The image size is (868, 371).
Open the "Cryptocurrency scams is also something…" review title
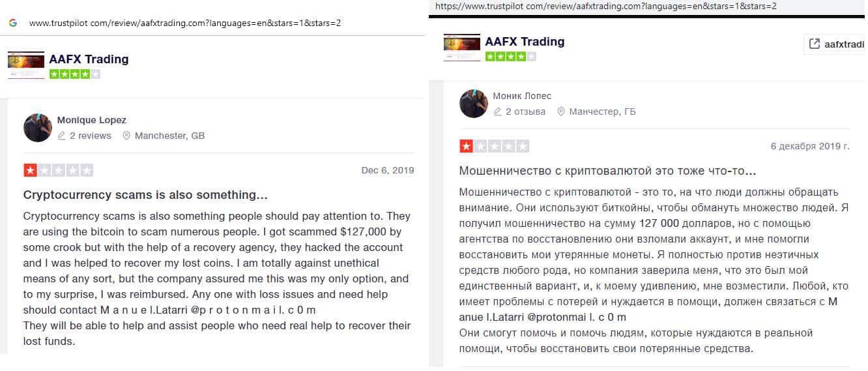pyautogui.click(x=145, y=195)
